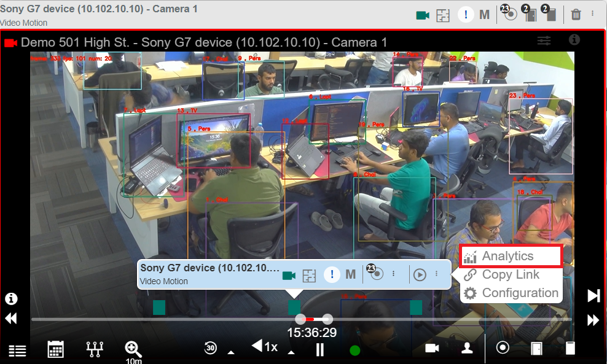607x364 pixels.
Task: Select the person detection icon in bottom bar
Action: (x=467, y=347)
